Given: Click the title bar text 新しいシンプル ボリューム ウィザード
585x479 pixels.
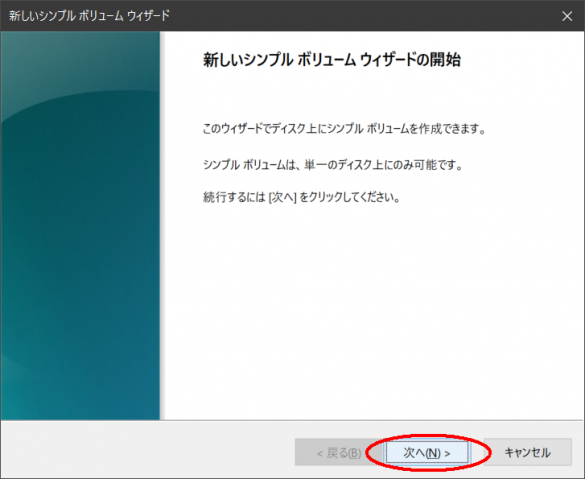Looking at the screenshot, I should click(x=89, y=16).
